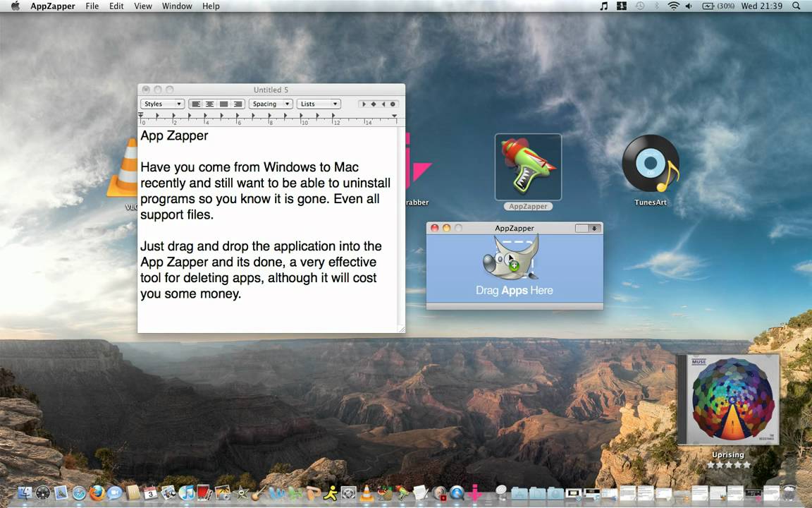The image size is (812, 508).
Task: Click the Uprising song rating stars
Action: coord(728,465)
